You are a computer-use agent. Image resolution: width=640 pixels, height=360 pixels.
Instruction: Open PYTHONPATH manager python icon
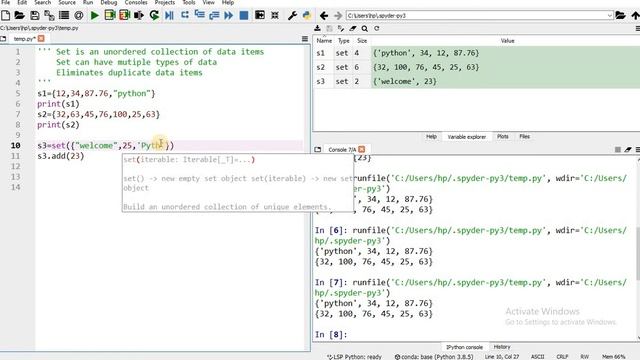(307, 16)
